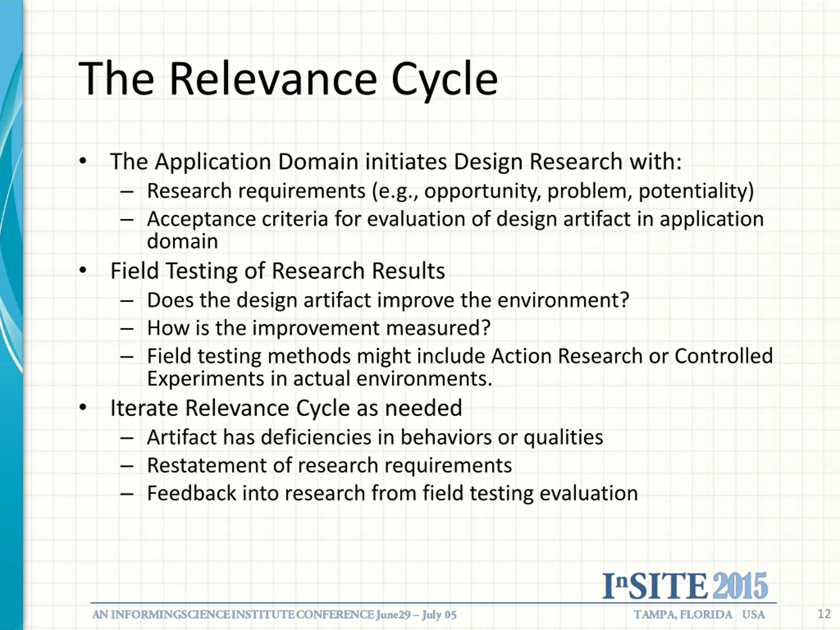Viewport: 840px width, 630px height.
Task: Click 'Artifact has deficiencies in behaviors or qualities'
Action: tap(375, 437)
